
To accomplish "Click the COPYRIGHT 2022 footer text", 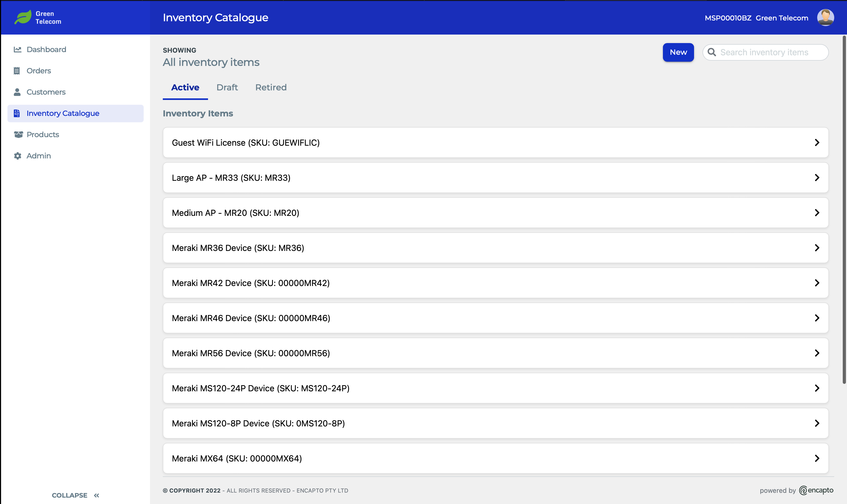I will 191,490.
